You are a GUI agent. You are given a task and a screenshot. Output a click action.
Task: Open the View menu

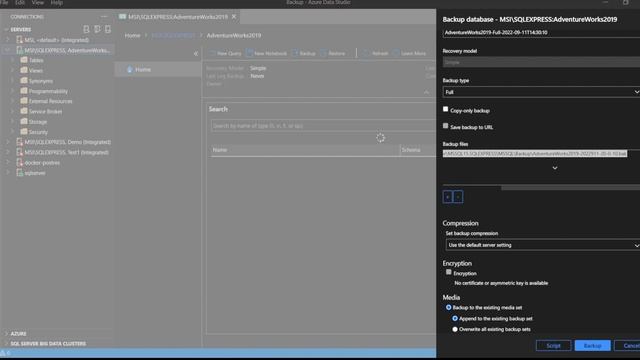pyautogui.click(x=38, y=3)
